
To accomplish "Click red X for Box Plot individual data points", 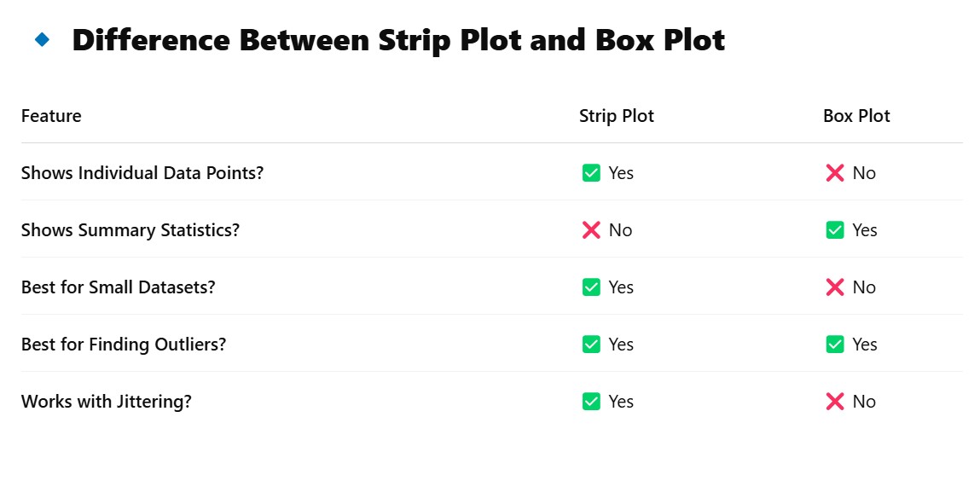I will (835, 173).
